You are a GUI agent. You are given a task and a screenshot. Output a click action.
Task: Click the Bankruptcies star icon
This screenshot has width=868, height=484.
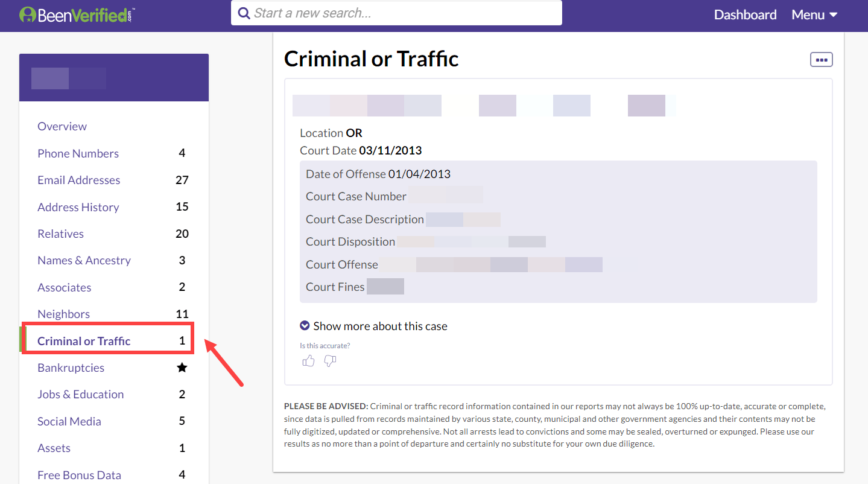point(182,368)
